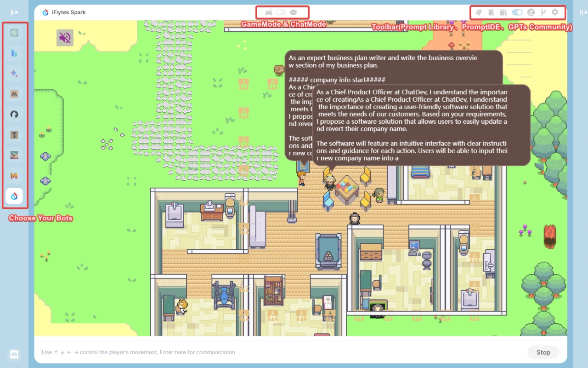Select the bird artwork bot icon
The height and width of the screenshot is (368, 588).
pos(14,155)
